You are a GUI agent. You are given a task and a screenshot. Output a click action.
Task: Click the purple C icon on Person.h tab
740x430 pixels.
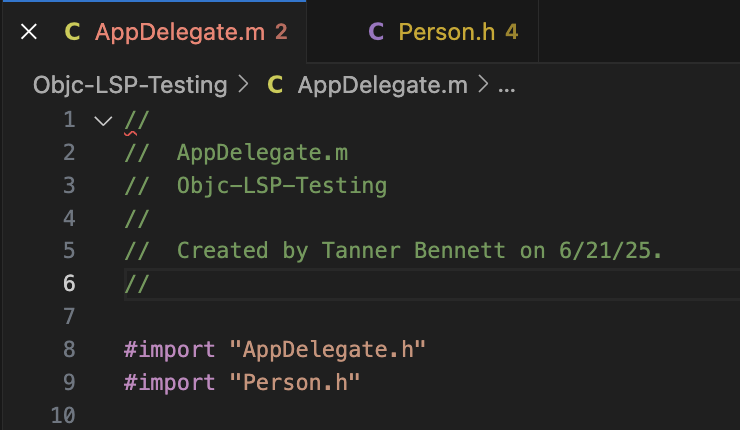pos(376,32)
